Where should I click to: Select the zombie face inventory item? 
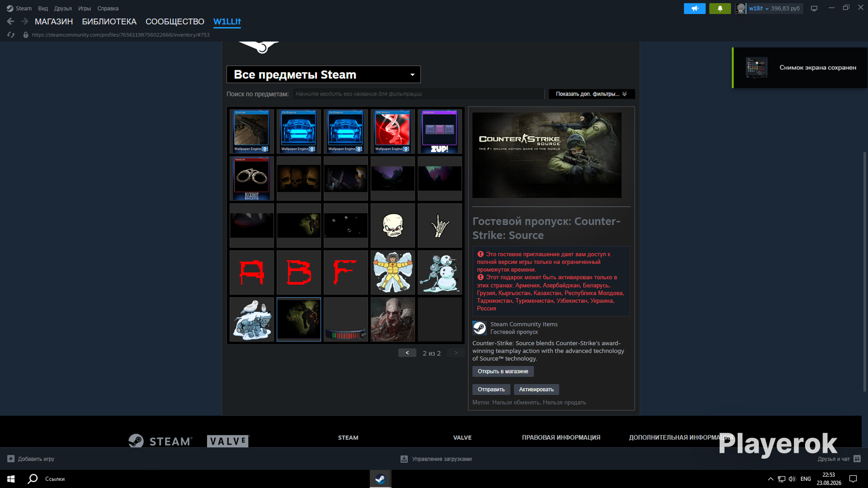tap(393, 320)
